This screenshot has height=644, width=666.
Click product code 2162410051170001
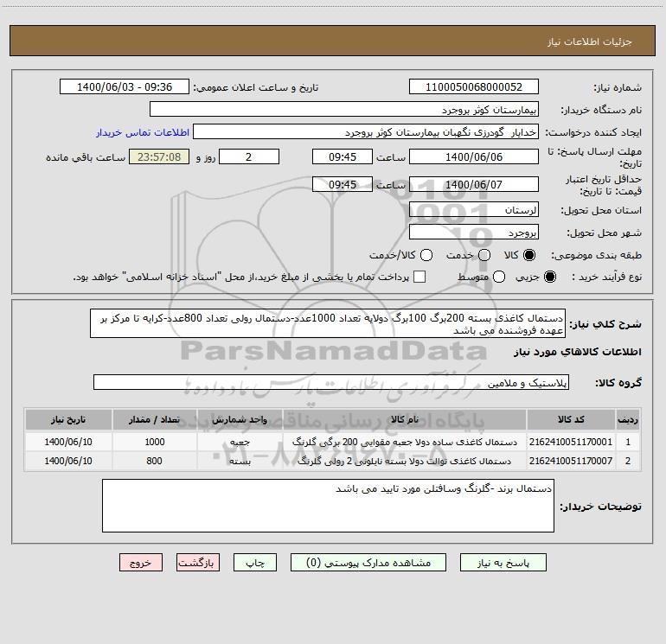[571, 442]
